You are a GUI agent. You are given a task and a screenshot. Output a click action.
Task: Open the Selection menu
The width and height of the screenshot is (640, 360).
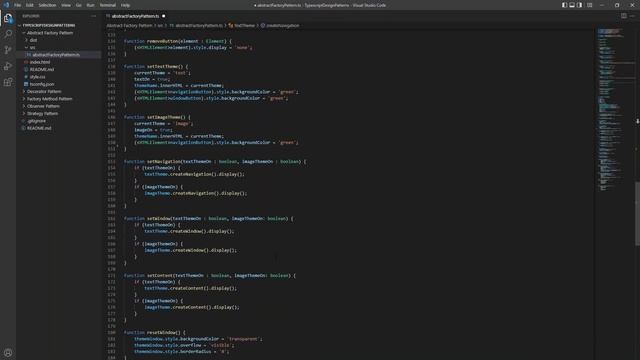tap(47, 5)
